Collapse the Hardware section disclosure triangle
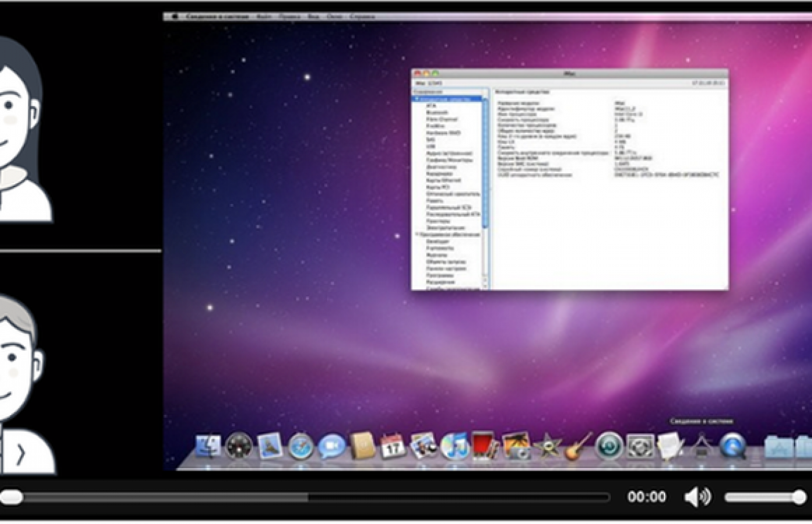The image size is (812, 524). point(416,99)
